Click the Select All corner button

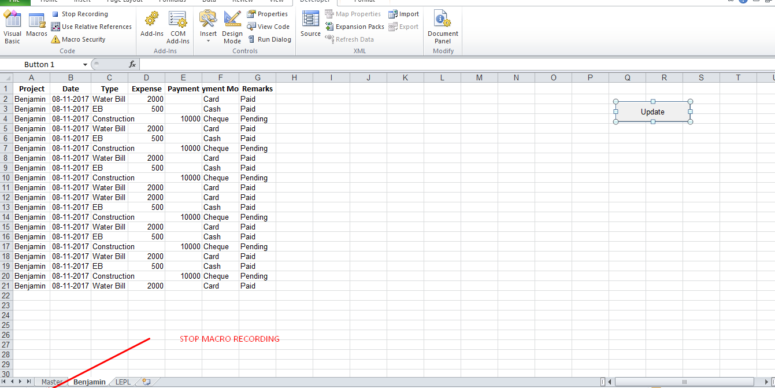[6, 78]
